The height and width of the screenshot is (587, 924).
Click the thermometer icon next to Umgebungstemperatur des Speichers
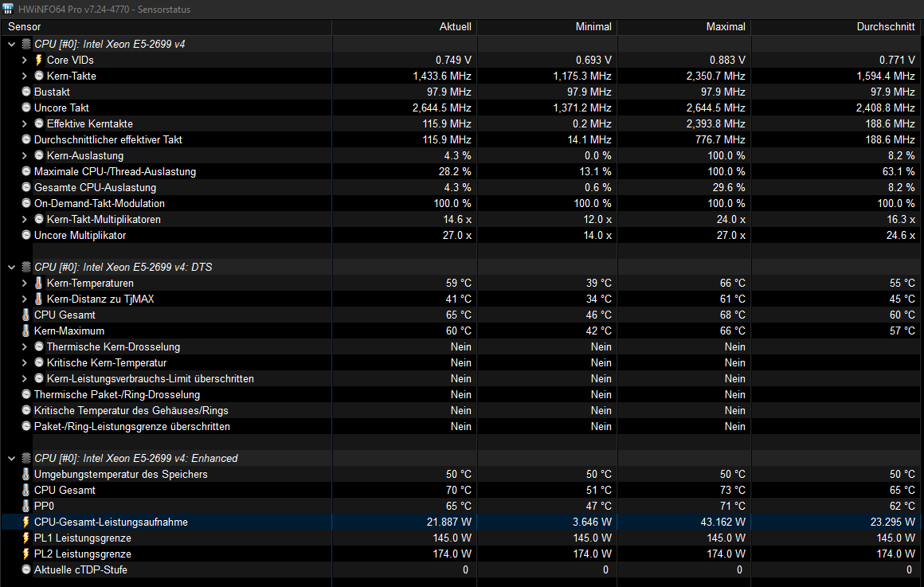[26, 474]
